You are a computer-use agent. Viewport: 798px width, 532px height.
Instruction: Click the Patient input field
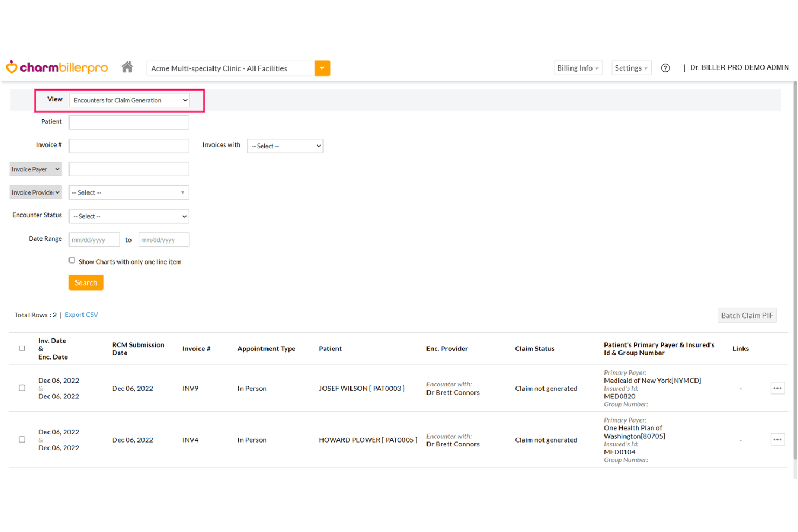coord(129,122)
